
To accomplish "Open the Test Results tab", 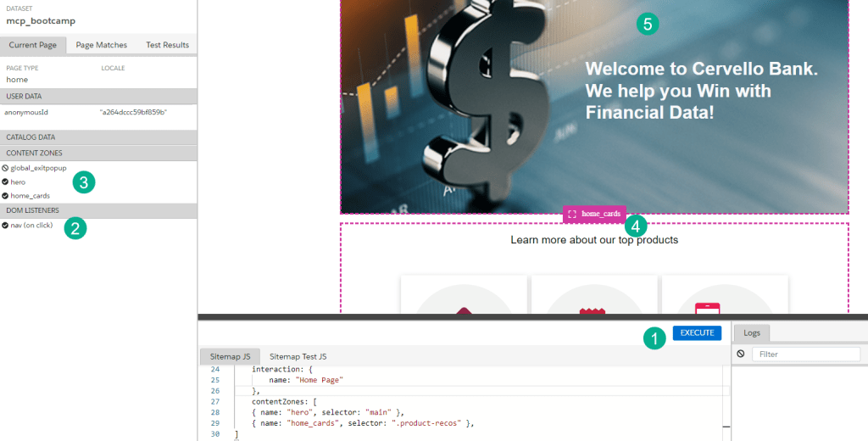I will (x=167, y=45).
